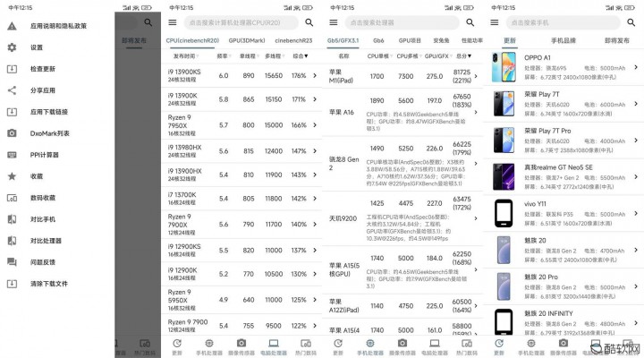Focus the 点击搜索手机 search field
The image size is (644, 358).
[563, 22]
